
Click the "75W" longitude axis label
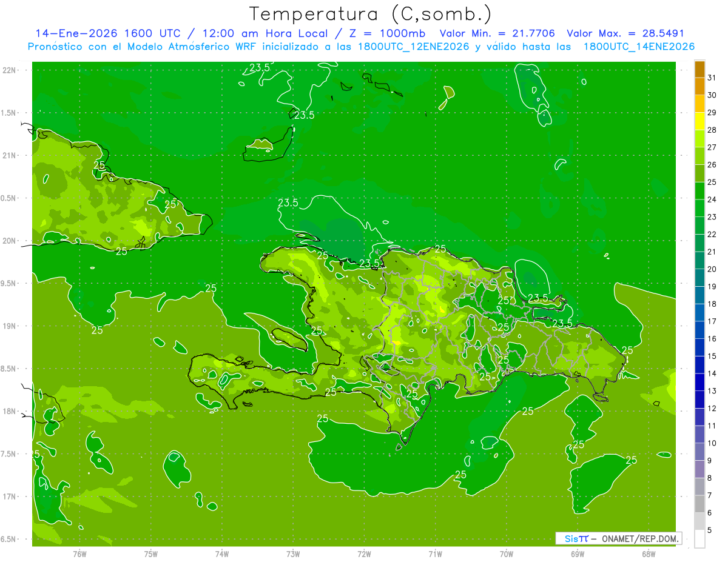(x=151, y=554)
